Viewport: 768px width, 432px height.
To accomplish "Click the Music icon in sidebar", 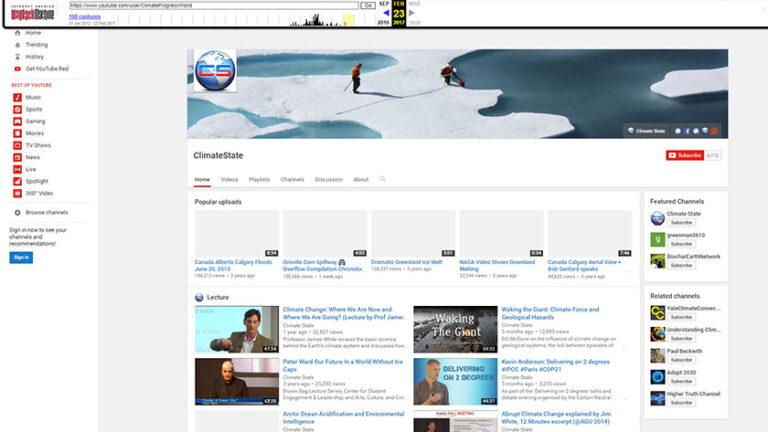I will 17,97.
